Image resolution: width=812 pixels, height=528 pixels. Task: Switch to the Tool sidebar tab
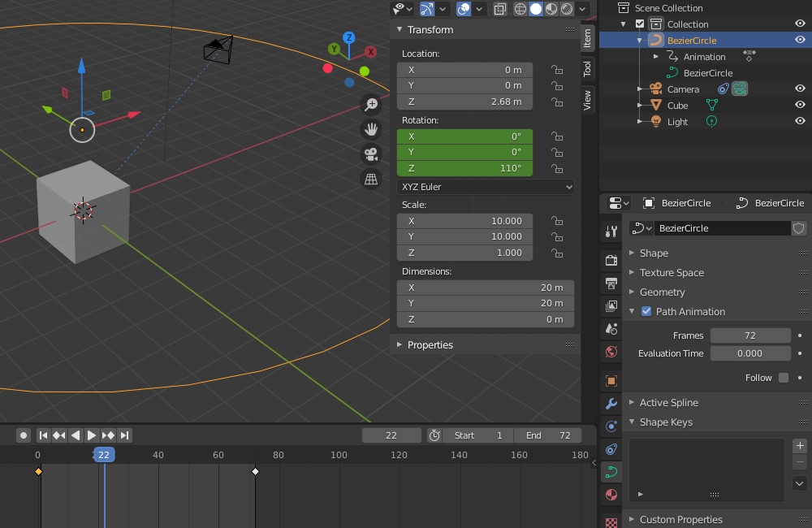click(x=587, y=68)
